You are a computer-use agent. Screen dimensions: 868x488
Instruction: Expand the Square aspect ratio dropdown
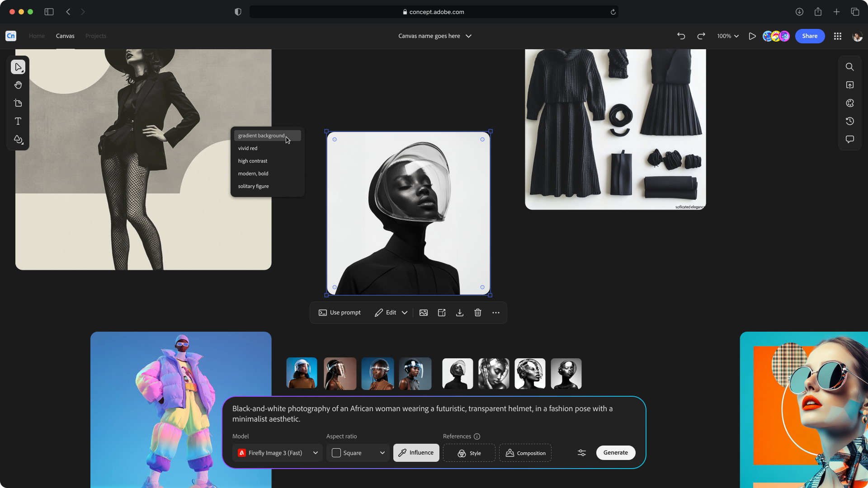358,453
